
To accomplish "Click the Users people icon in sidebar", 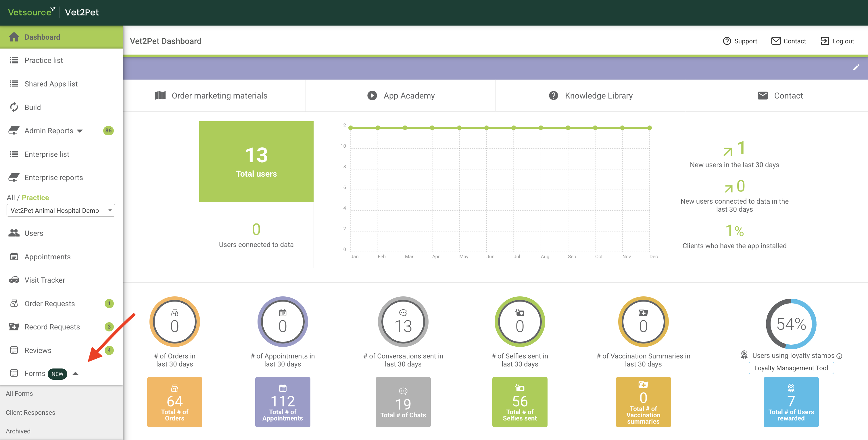I will coord(14,233).
